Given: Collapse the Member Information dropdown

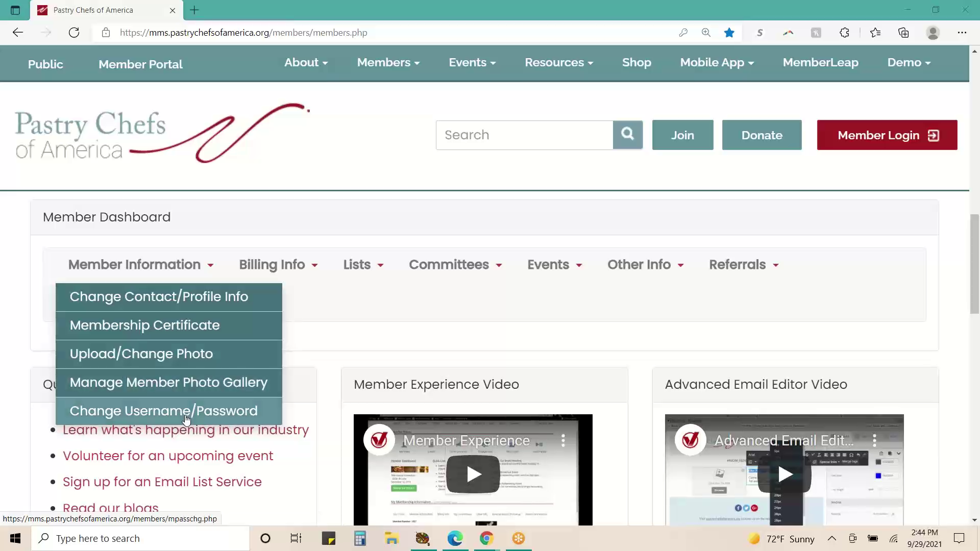Looking at the screenshot, I should point(141,265).
